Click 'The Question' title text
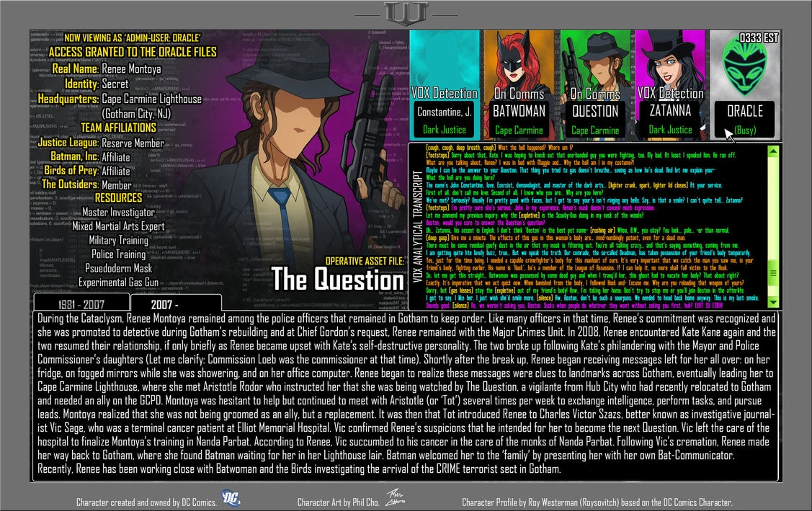Screen dimensions: 812x511 pyautogui.click(x=338, y=280)
